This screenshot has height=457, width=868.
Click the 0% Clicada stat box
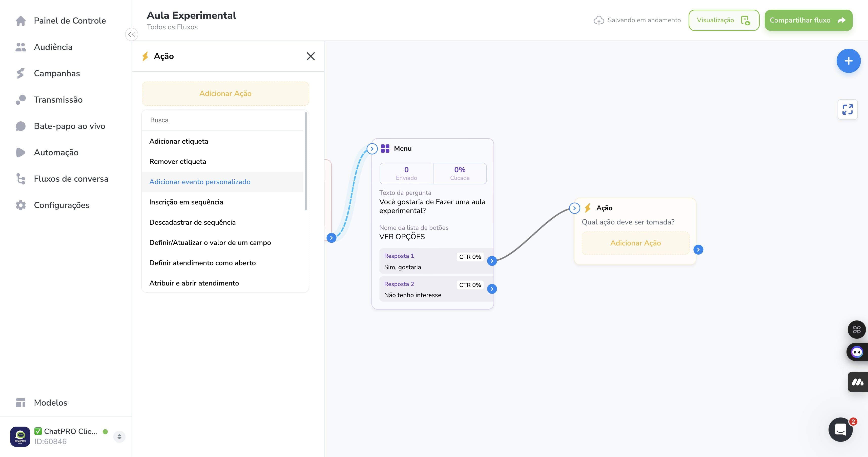point(460,173)
